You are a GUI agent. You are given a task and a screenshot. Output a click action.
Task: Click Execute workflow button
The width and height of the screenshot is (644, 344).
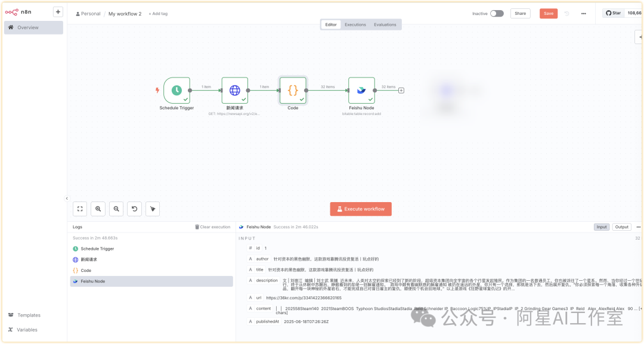[x=361, y=209]
